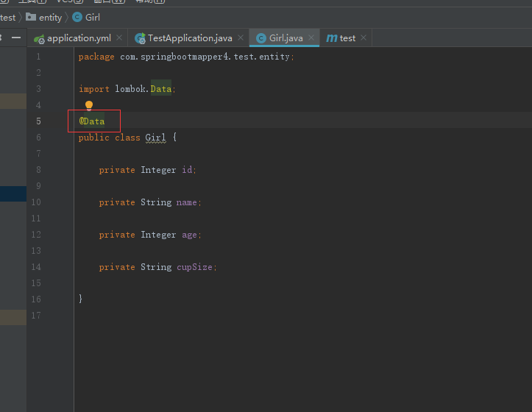Click the highlighted Data in the lombok import
532x412 pixels.
(x=160, y=89)
